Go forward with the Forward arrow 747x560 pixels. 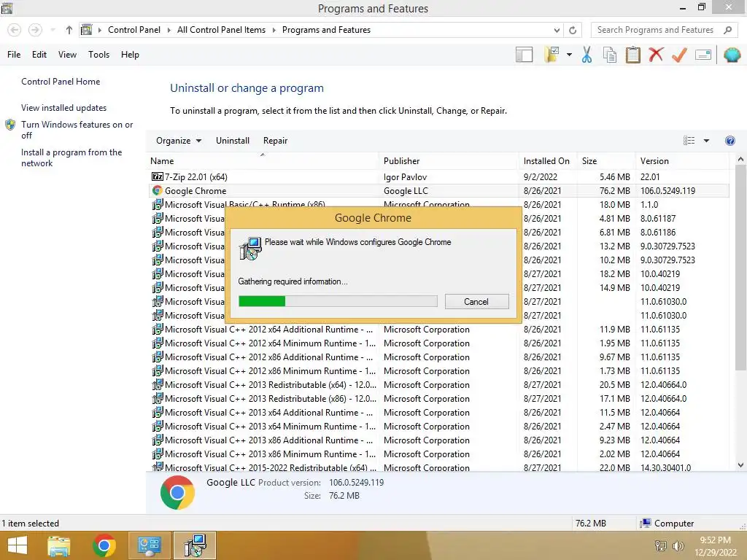[35, 30]
